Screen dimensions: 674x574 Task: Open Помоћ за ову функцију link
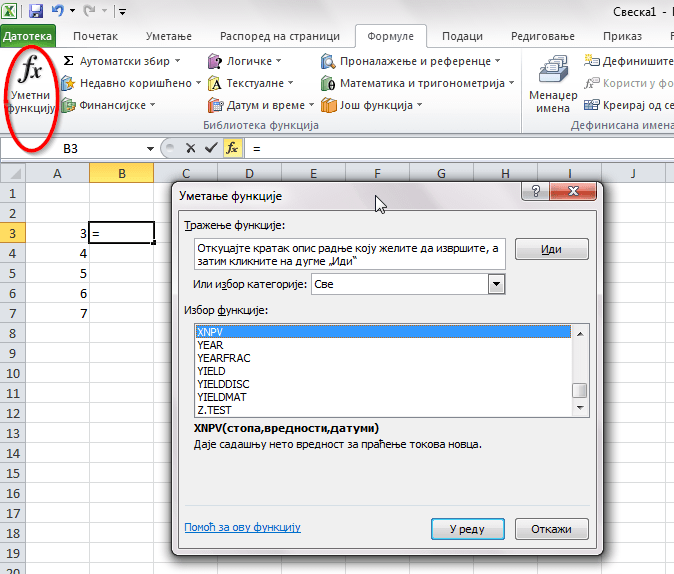pyautogui.click(x=242, y=527)
